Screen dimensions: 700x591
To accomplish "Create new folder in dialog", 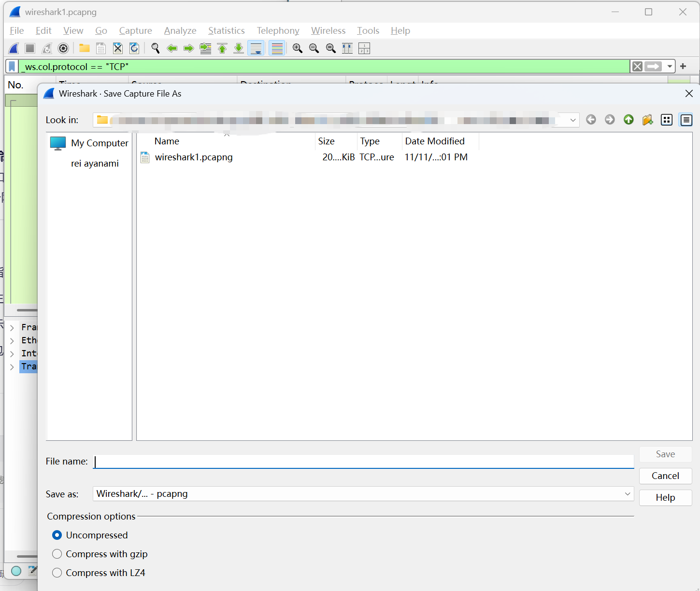I will click(647, 120).
